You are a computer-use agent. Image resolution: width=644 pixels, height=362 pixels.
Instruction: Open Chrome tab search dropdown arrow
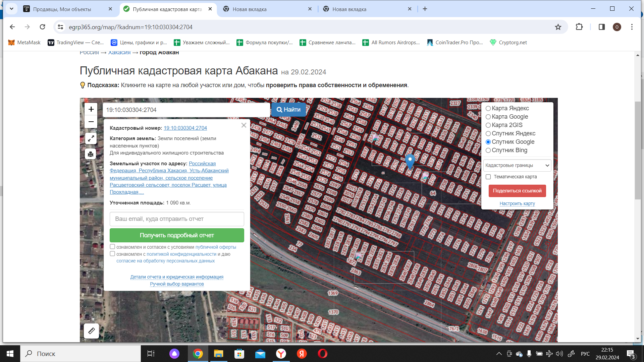click(11, 9)
